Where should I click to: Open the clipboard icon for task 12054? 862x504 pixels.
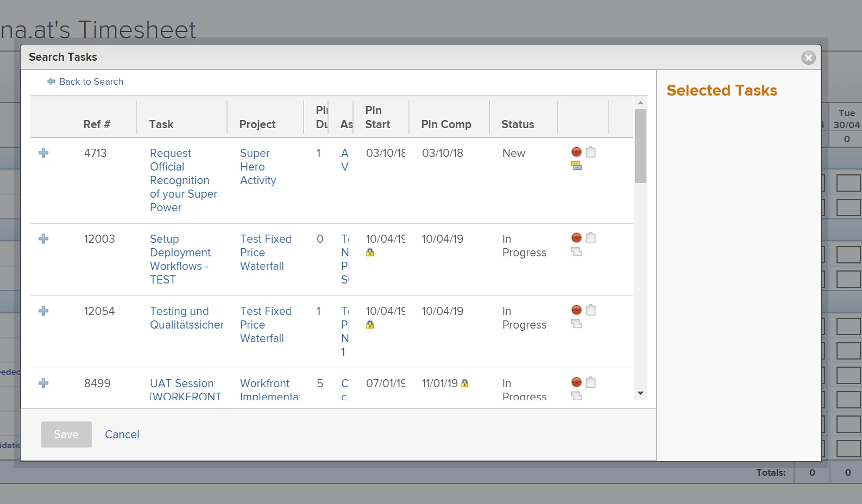click(x=591, y=310)
